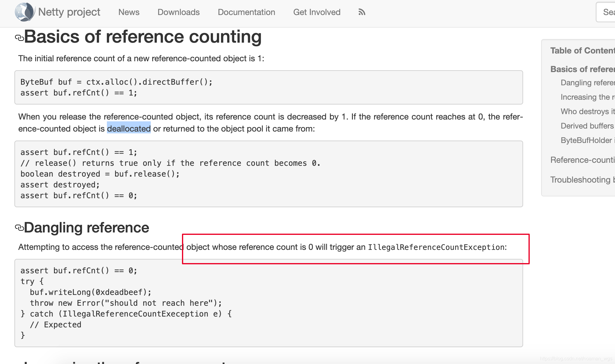The image size is (615, 364).
Task: Focus the Search input field
Action: tap(607, 12)
